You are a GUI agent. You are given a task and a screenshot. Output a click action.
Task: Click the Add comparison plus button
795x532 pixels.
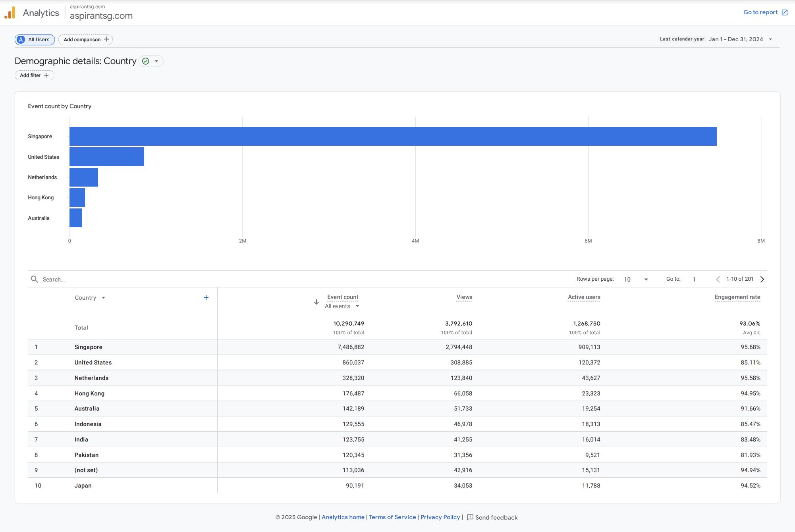click(106, 39)
